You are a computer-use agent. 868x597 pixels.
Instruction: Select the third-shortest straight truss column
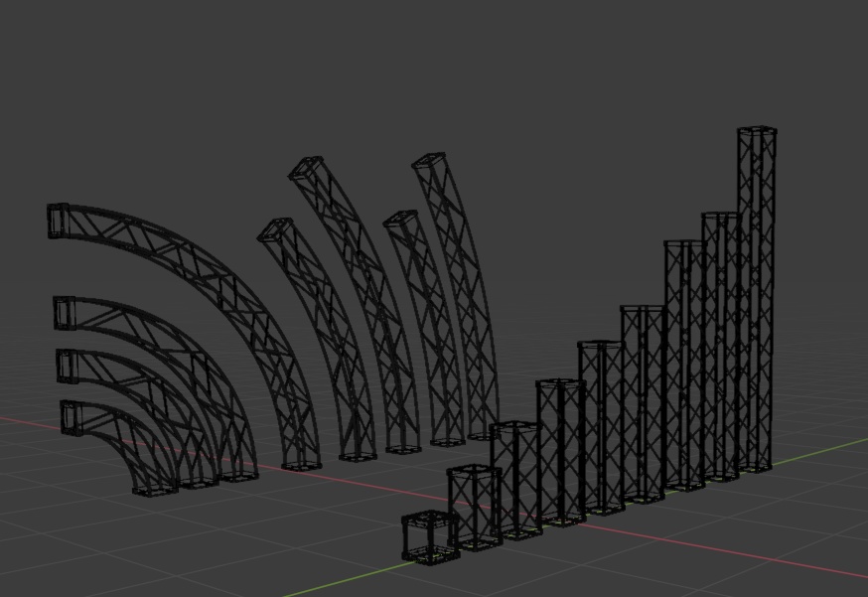516,481
